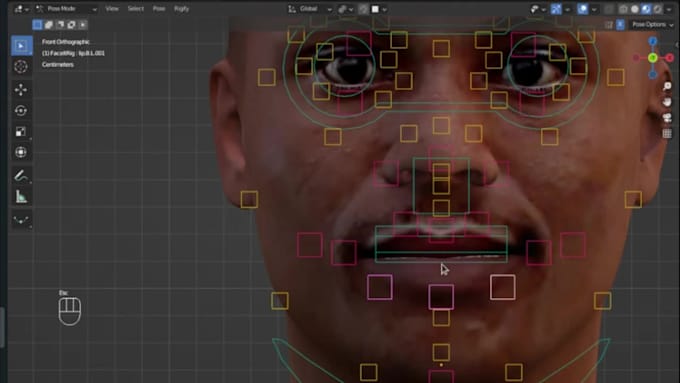This screenshot has width=680, height=383.
Task: Open proportional editing falloff dropdown
Action: pos(385,9)
